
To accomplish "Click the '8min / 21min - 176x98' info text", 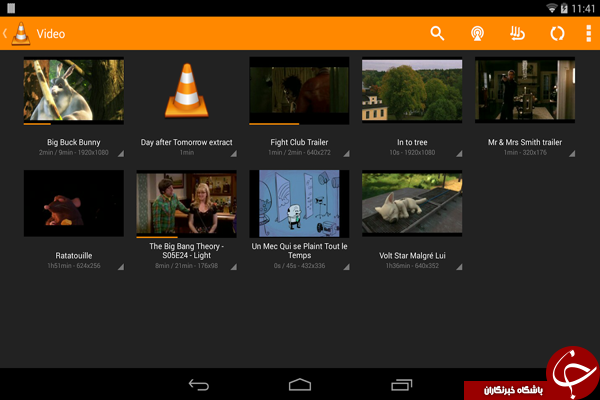I will pyautogui.click(x=186, y=266).
